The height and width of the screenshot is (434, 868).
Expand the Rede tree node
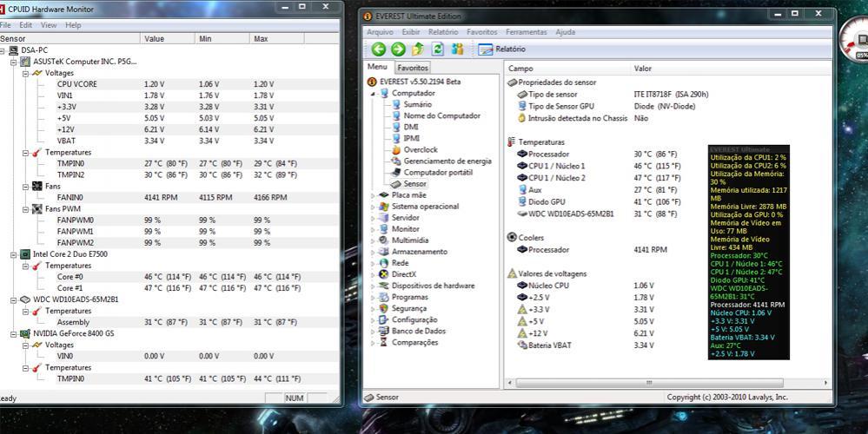tap(373, 263)
